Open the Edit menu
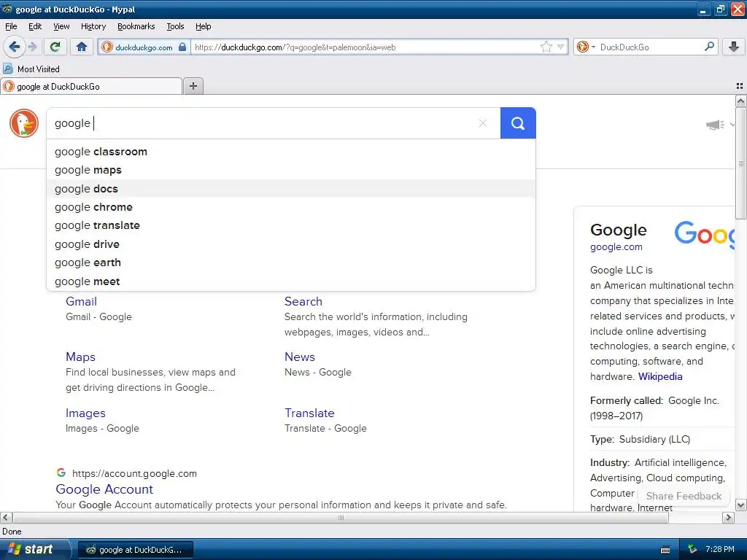 35,26
